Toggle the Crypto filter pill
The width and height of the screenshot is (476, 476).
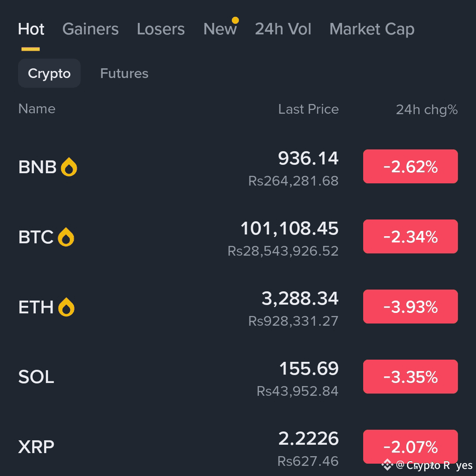tap(49, 73)
